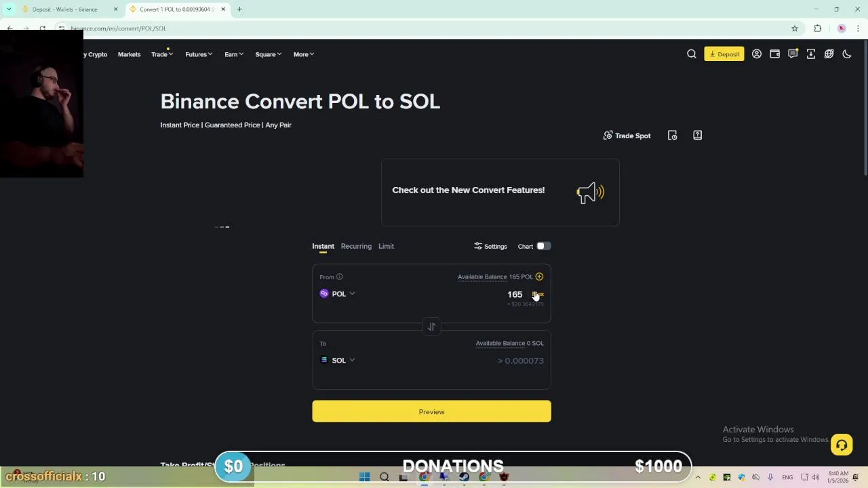Open the Binance search icon
The width and height of the screenshot is (868, 488).
(x=692, y=54)
